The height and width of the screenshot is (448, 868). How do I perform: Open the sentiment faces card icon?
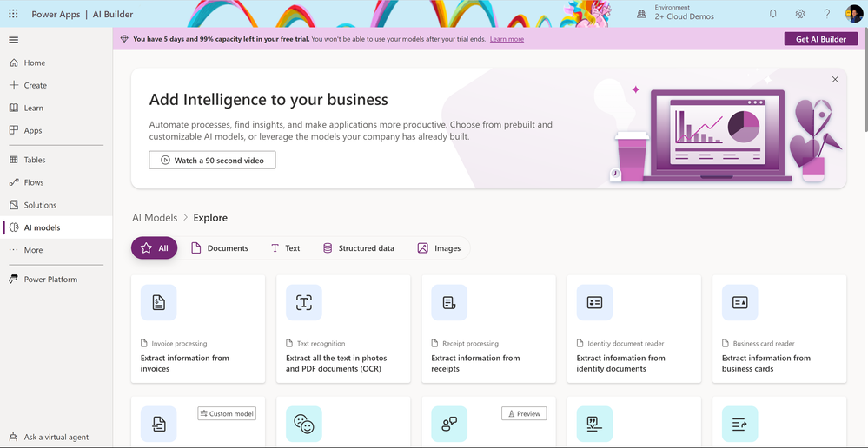[x=304, y=425]
